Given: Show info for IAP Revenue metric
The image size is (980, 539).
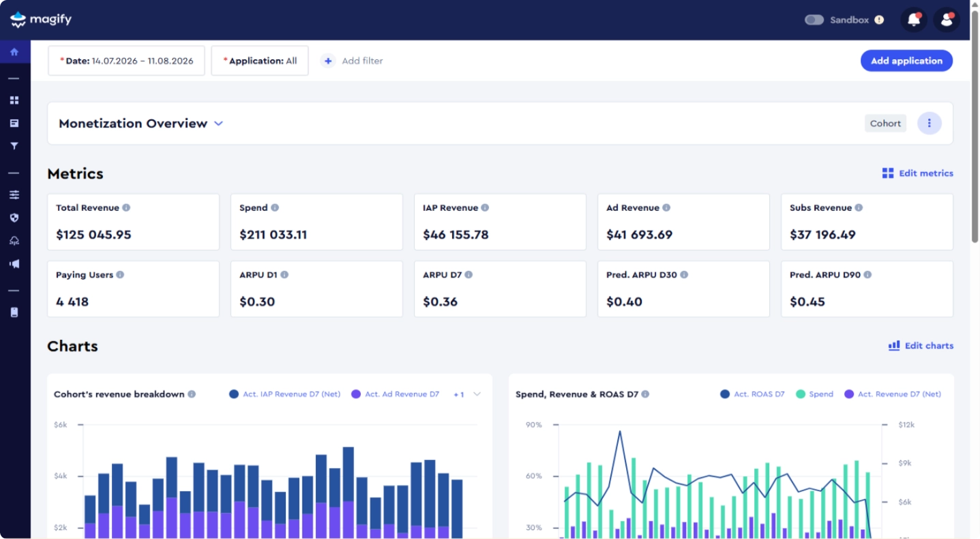Looking at the screenshot, I should (x=485, y=207).
